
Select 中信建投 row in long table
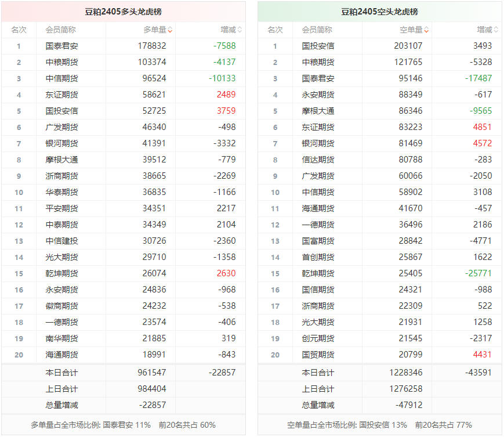coord(124,241)
